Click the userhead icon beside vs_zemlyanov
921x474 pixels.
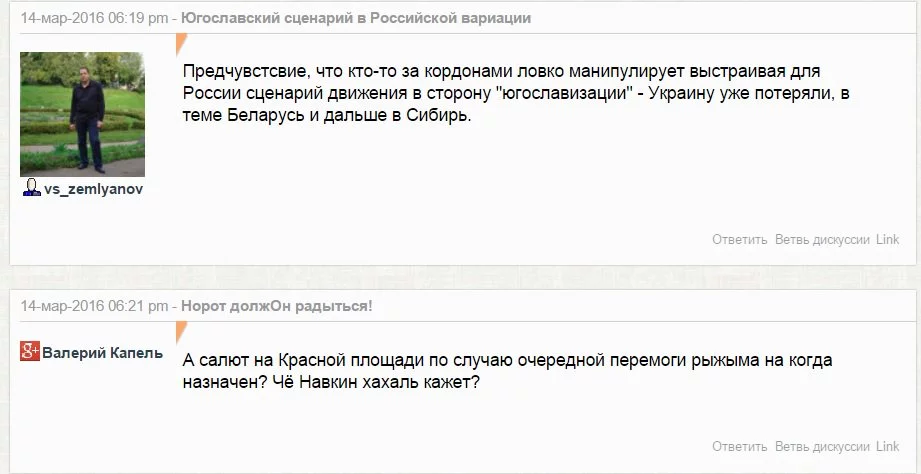coord(31,189)
